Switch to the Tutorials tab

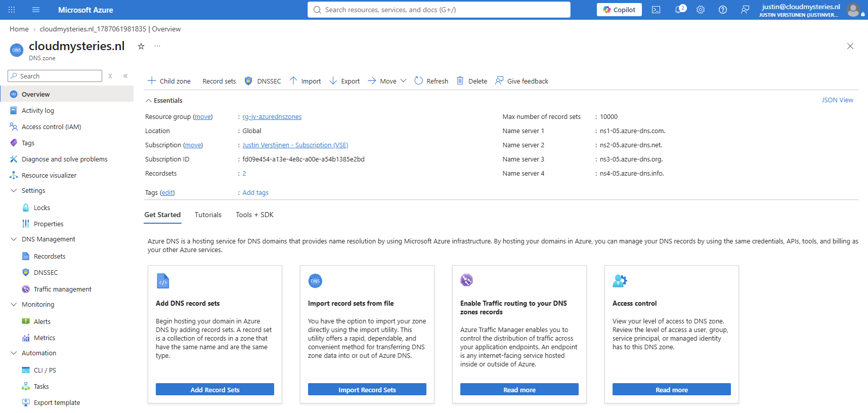point(208,215)
